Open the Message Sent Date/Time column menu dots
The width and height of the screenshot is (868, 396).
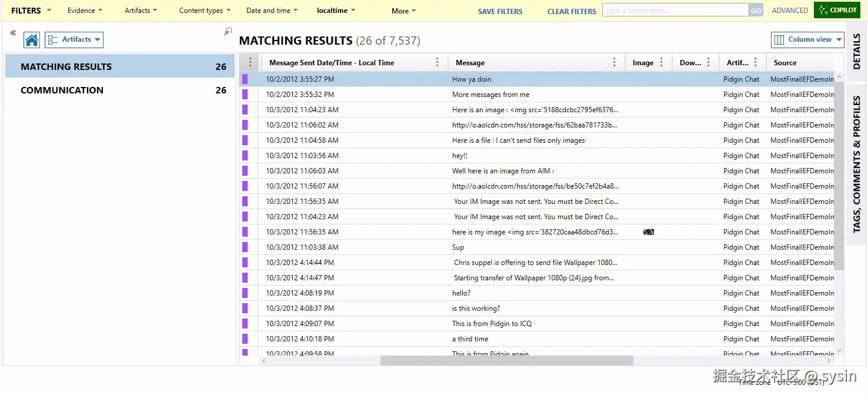tap(437, 62)
